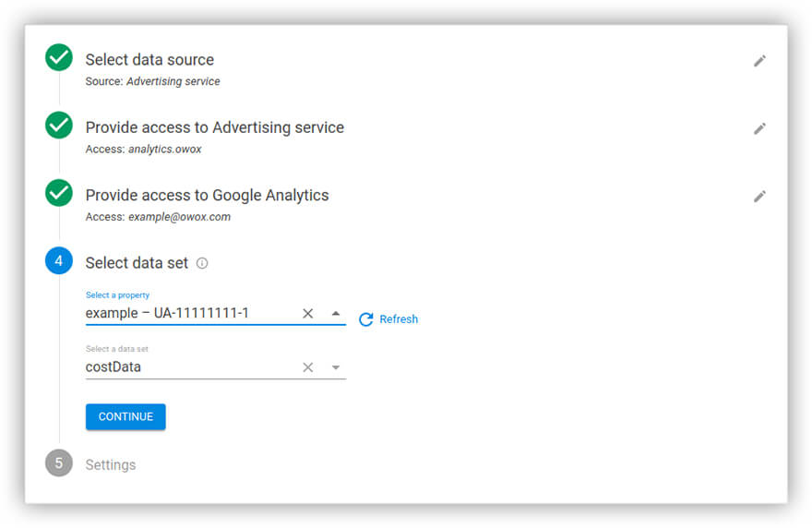This screenshot has width=812, height=528.
Task: Click the Refresh link
Action: click(399, 319)
